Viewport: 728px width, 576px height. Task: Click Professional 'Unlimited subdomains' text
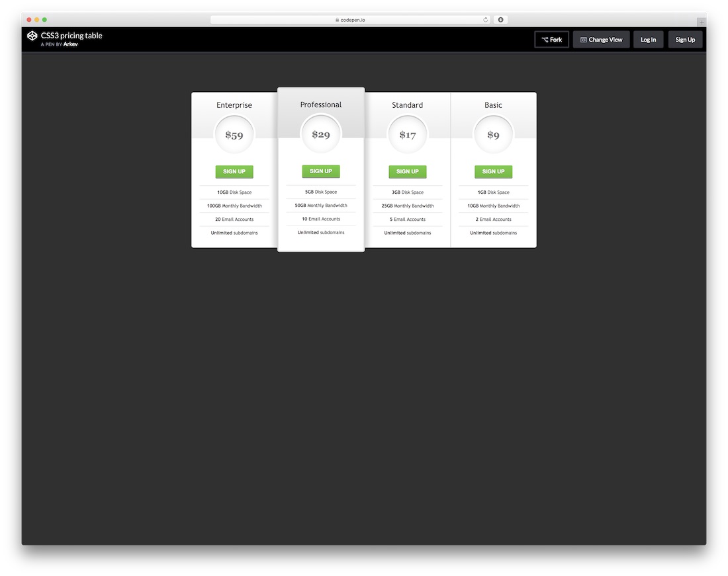(321, 232)
